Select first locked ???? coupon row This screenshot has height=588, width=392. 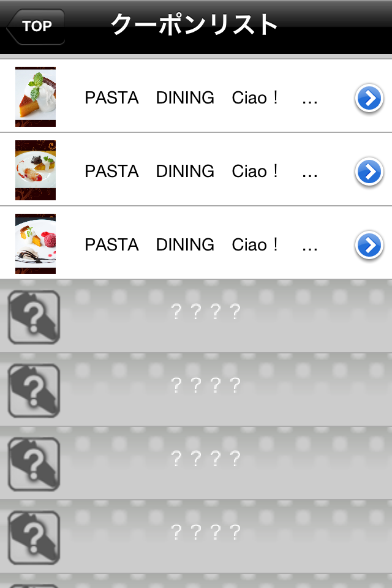coord(196,316)
